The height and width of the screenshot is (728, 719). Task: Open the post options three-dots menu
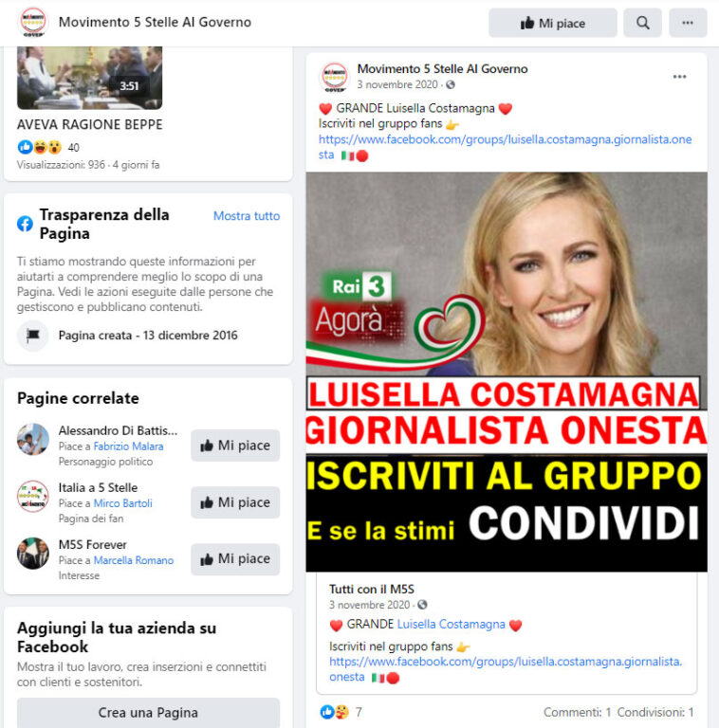click(679, 77)
